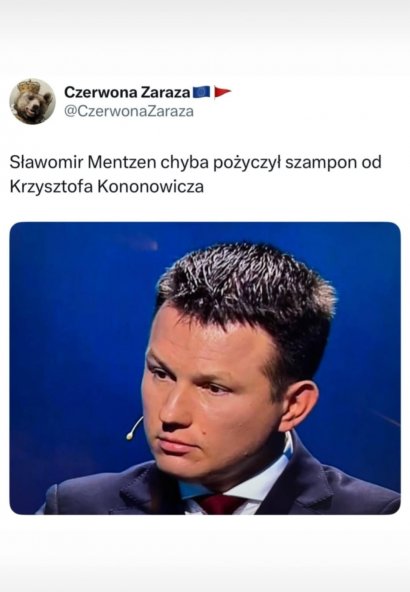
Task: Click the red tie in the photo
Action: tap(219, 504)
